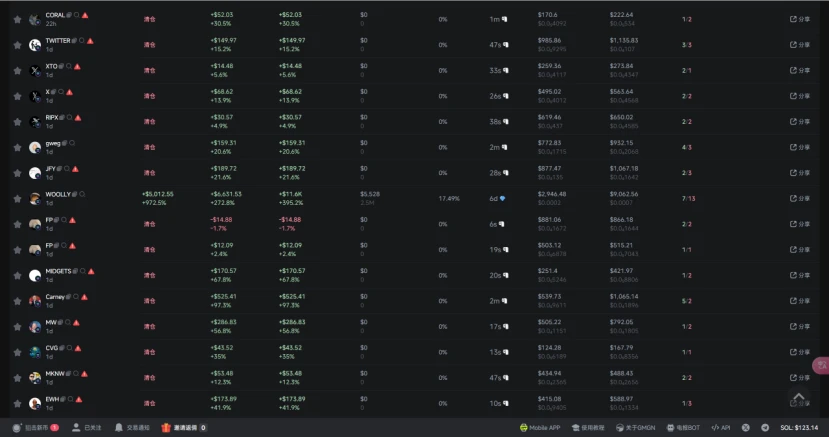
Task: Open the WOOLLY token avatar
Action: [x=35, y=198]
